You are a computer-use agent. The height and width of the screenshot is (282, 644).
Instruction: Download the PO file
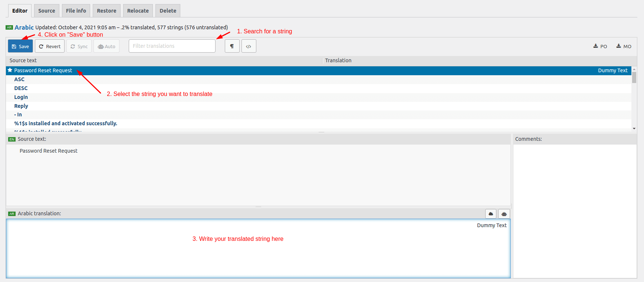[x=600, y=46]
